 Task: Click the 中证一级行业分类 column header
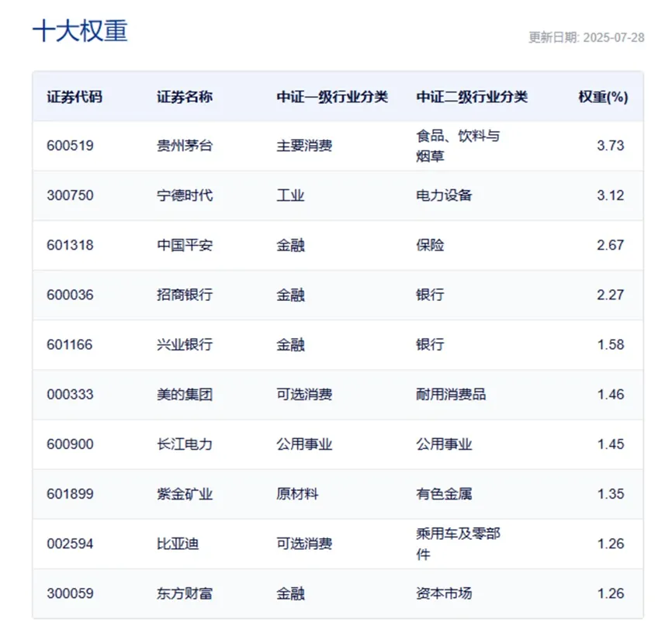332,97
